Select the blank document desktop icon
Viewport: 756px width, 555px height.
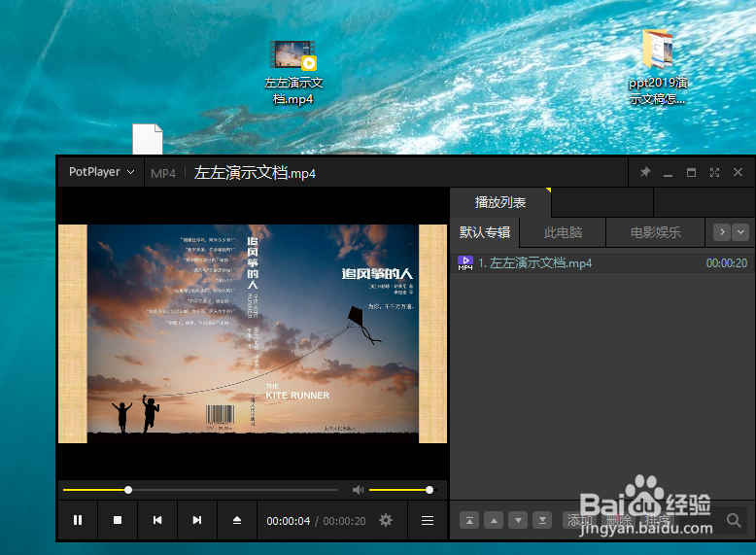(148, 139)
